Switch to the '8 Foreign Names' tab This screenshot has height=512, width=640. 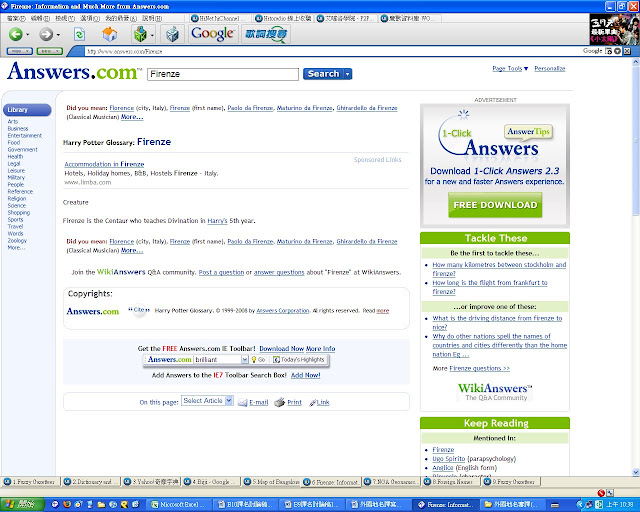451,482
